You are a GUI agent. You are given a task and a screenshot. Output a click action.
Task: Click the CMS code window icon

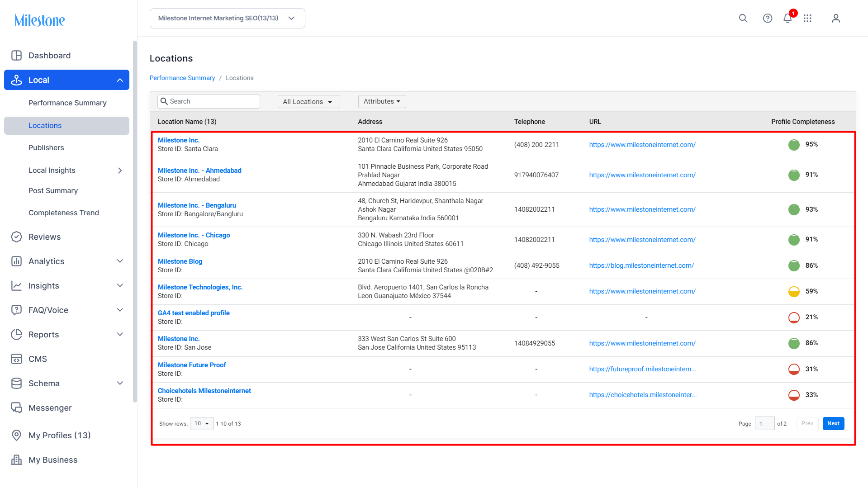(17, 359)
